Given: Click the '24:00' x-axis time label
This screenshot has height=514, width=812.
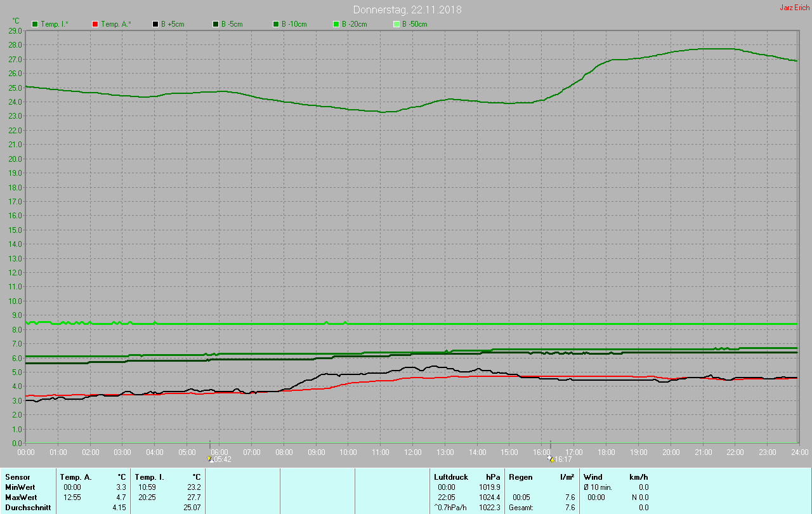Looking at the screenshot, I should [x=799, y=452].
